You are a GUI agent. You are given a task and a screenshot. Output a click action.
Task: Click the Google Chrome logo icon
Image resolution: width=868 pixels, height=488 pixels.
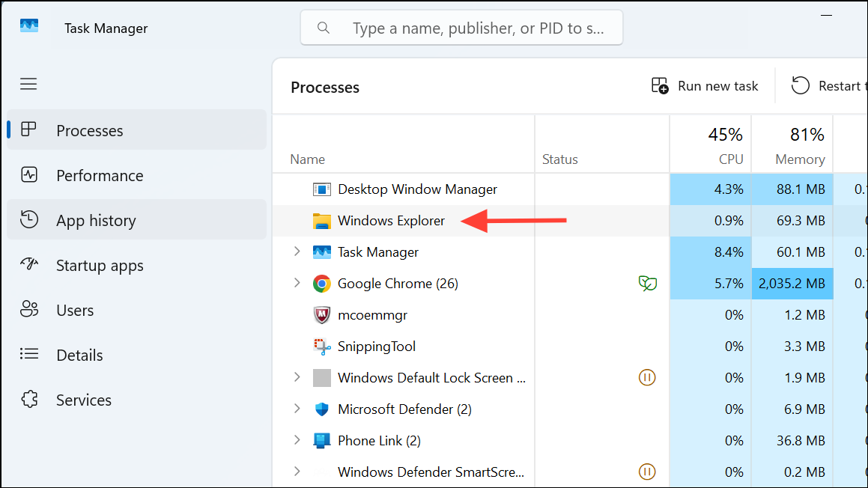[321, 284]
